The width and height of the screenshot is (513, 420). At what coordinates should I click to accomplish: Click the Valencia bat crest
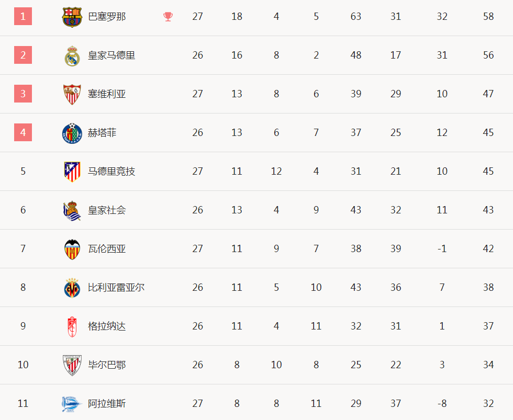pos(72,249)
